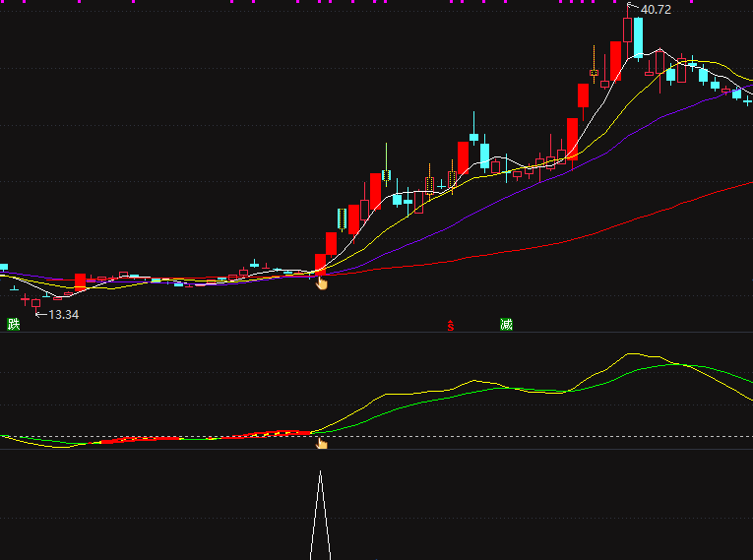This screenshot has width=753, height=560.
Task: Click the green 减 marker icon
Action: [506, 325]
